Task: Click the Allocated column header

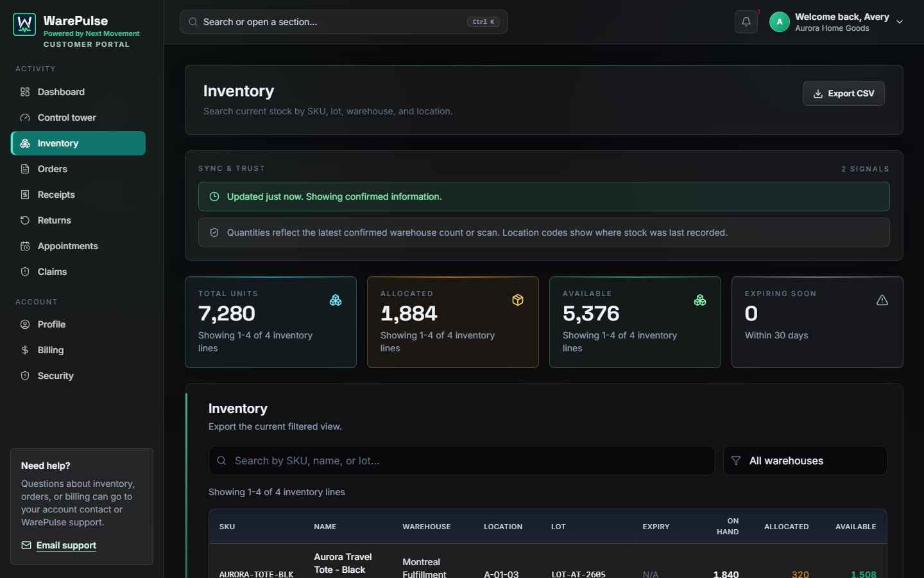Action: (x=787, y=527)
